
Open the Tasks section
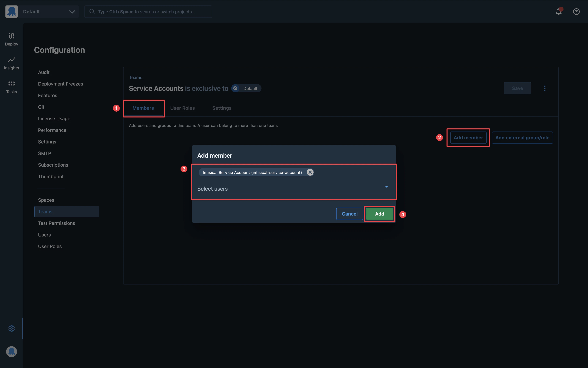pos(11,87)
